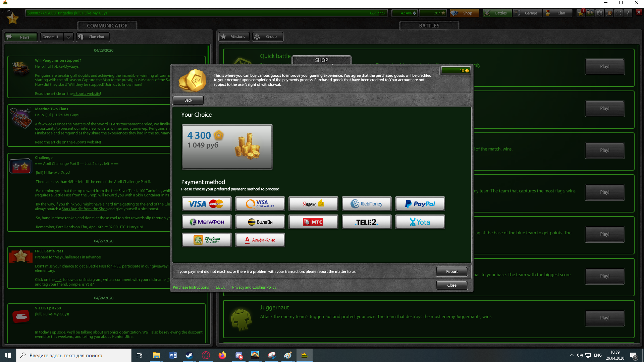Choose WebMoney payment method
Image resolution: width=644 pixels, height=362 pixels.
tap(367, 204)
